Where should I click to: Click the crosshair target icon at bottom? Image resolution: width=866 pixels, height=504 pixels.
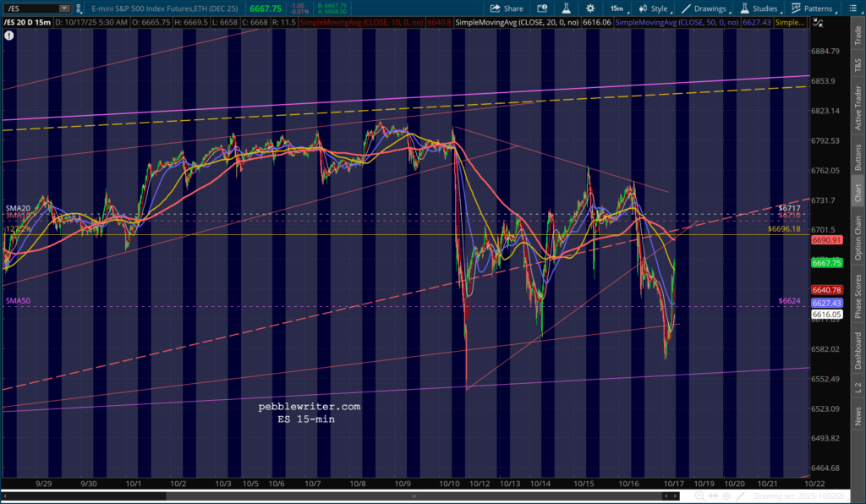(726, 496)
